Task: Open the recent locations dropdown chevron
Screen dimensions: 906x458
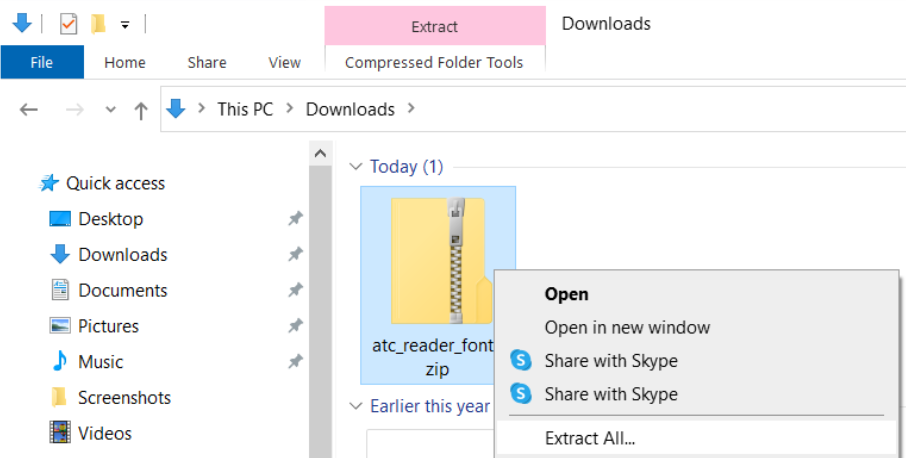Action: pyautogui.click(x=108, y=110)
